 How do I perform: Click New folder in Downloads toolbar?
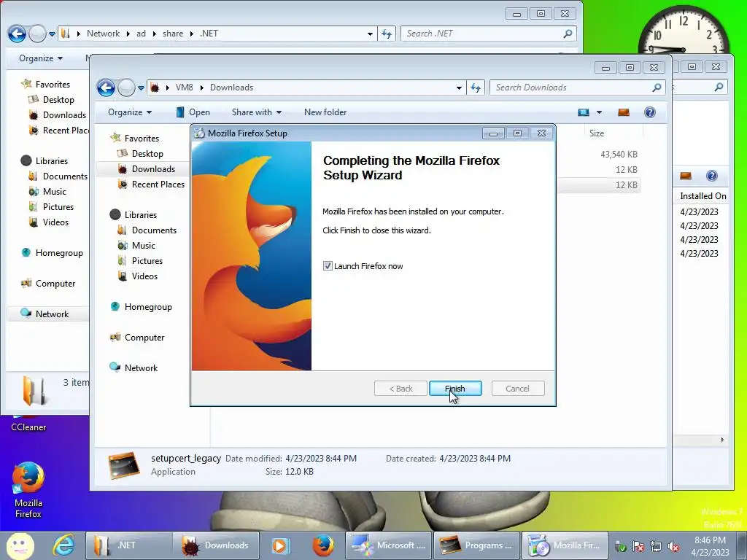coord(325,112)
